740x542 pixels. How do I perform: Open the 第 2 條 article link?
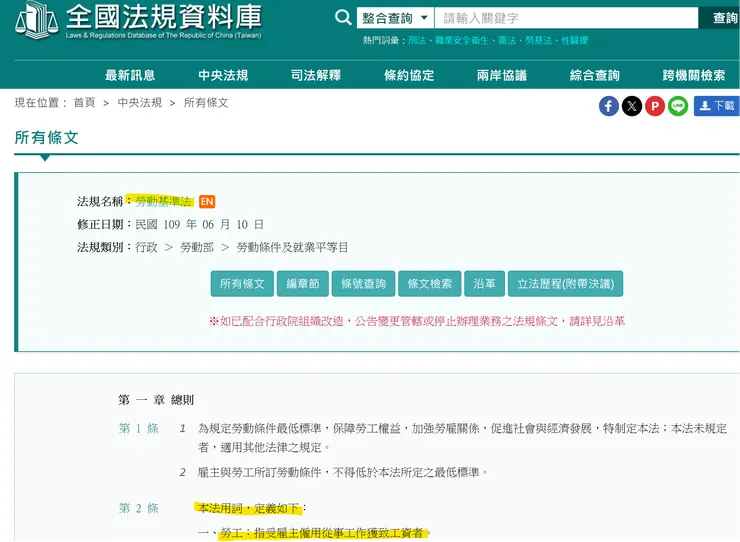[139, 508]
